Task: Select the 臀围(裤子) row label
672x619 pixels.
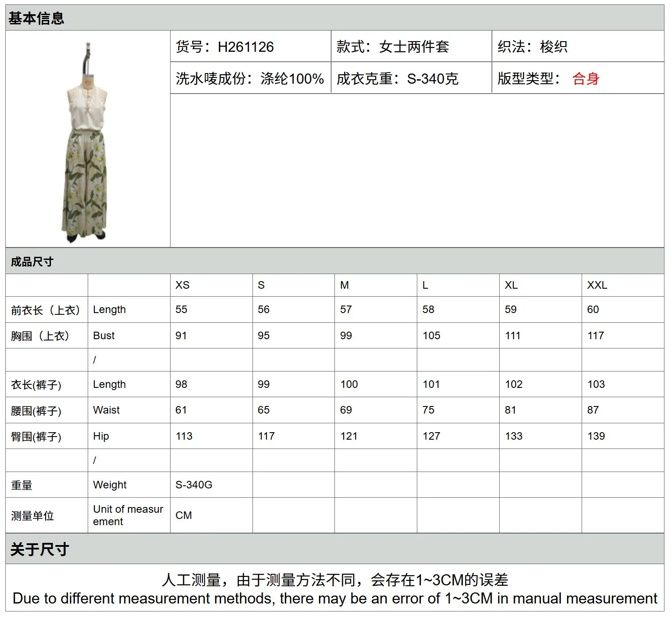Action: pyautogui.click(x=47, y=436)
